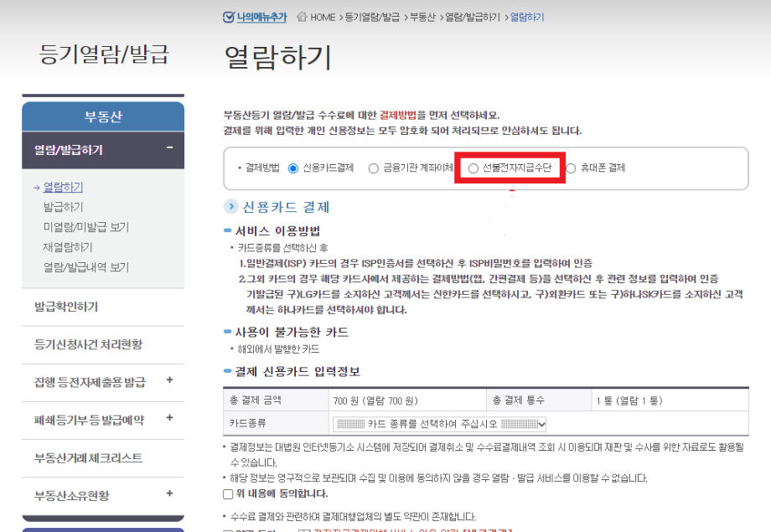Open 열람/발급하기 breadcrumb link
The width and height of the screenshot is (771, 532).
pyautogui.click(x=473, y=18)
